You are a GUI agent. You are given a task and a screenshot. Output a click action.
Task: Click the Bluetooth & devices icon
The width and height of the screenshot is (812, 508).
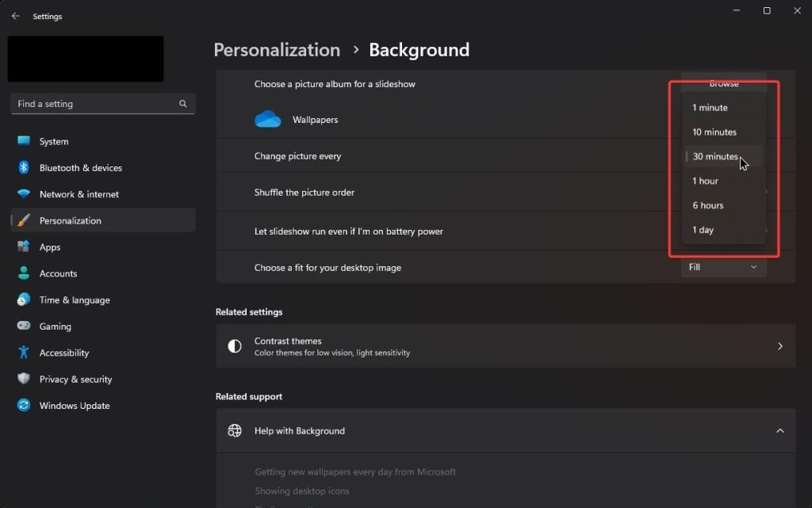pos(24,167)
